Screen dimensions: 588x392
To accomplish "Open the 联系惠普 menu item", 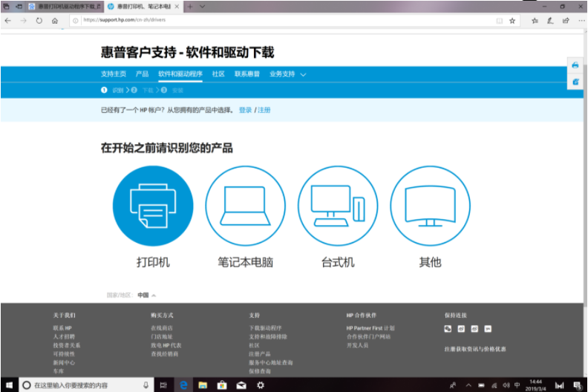I will 247,74.
